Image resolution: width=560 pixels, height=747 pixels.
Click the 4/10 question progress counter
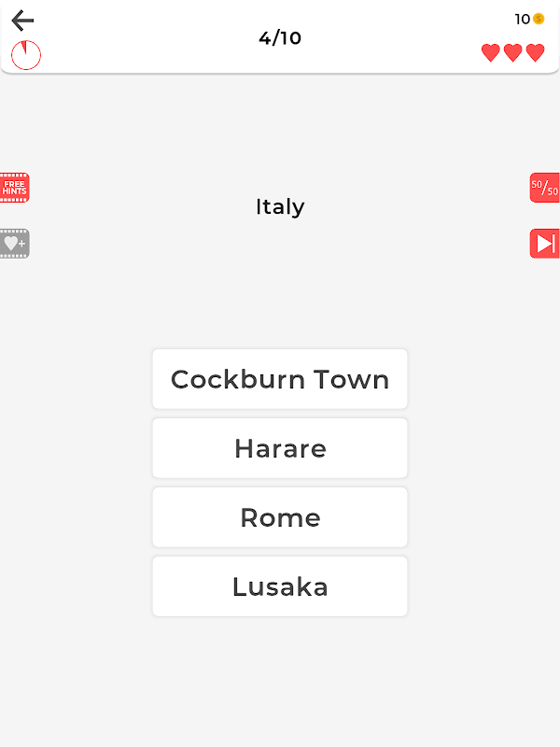[280, 38]
